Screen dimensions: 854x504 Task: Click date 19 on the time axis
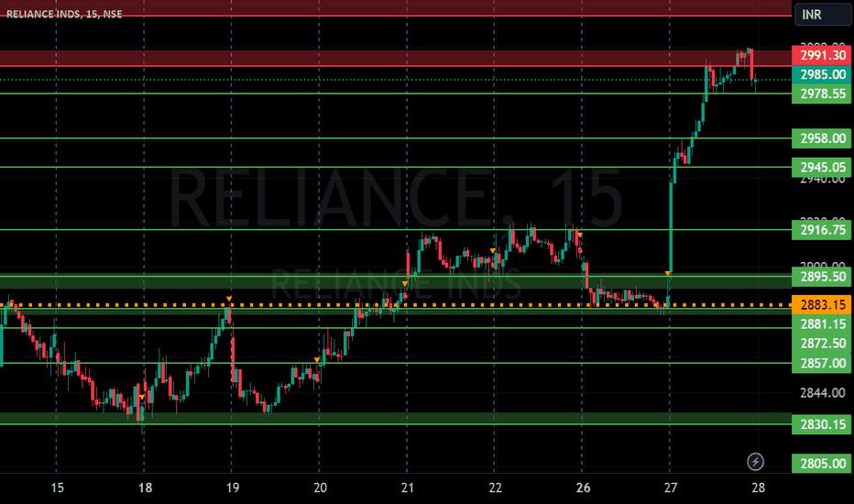pos(233,488)
